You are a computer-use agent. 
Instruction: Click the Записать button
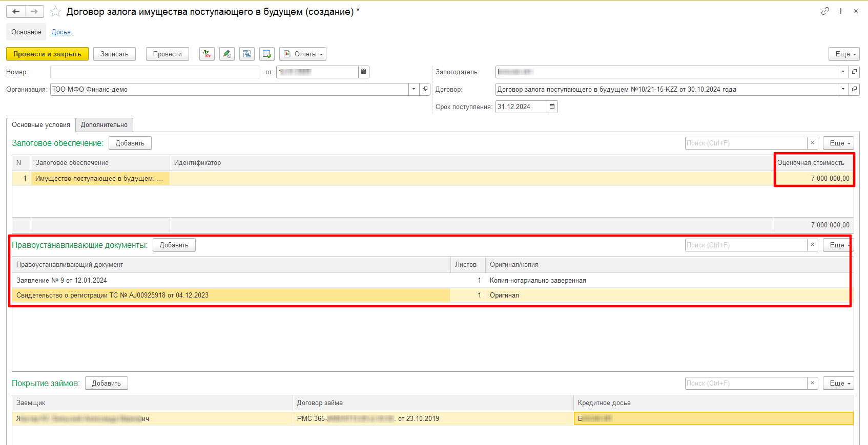click(x=114, y=54)
